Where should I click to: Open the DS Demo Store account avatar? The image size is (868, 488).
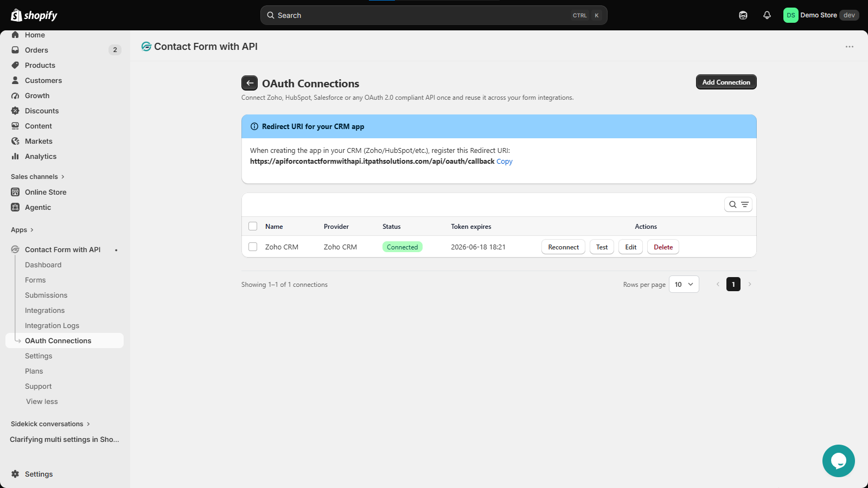(x=790, y=15)
